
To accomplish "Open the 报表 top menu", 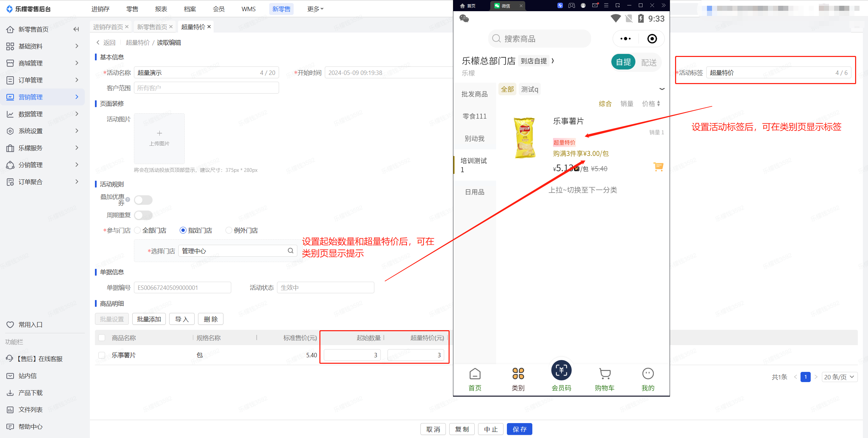I will pos(161,9).
